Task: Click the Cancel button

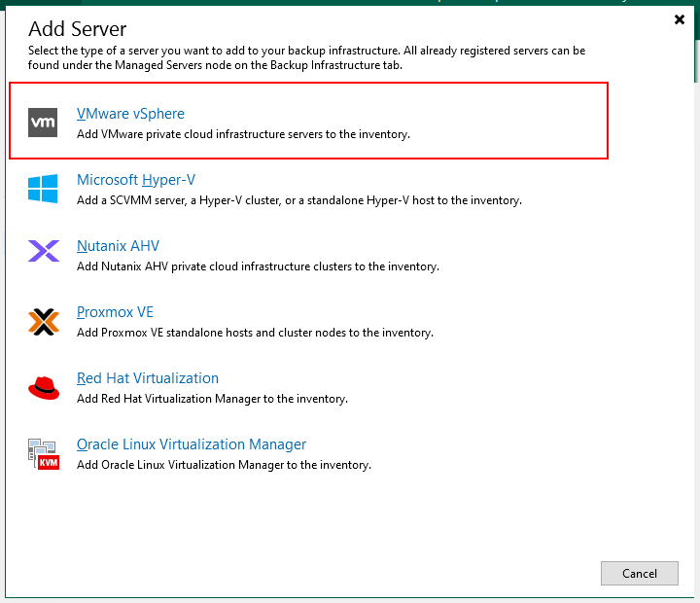Action: pos(640,573)
